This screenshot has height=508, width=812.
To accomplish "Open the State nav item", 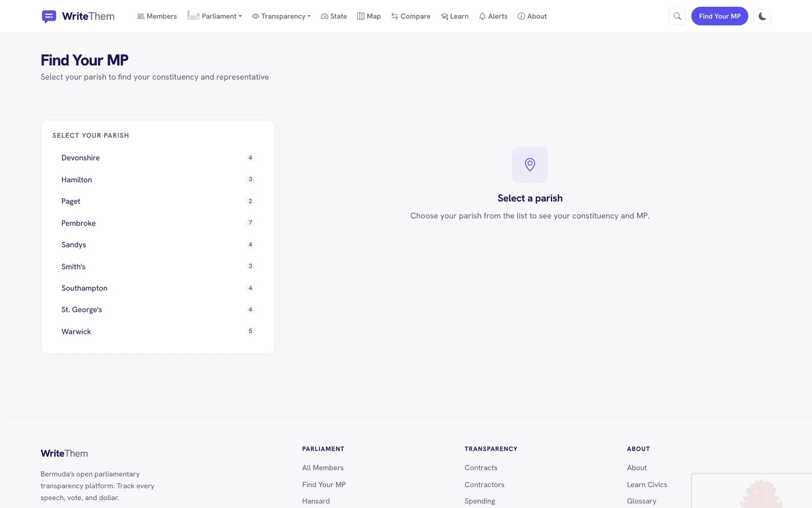I will (334, 16).
